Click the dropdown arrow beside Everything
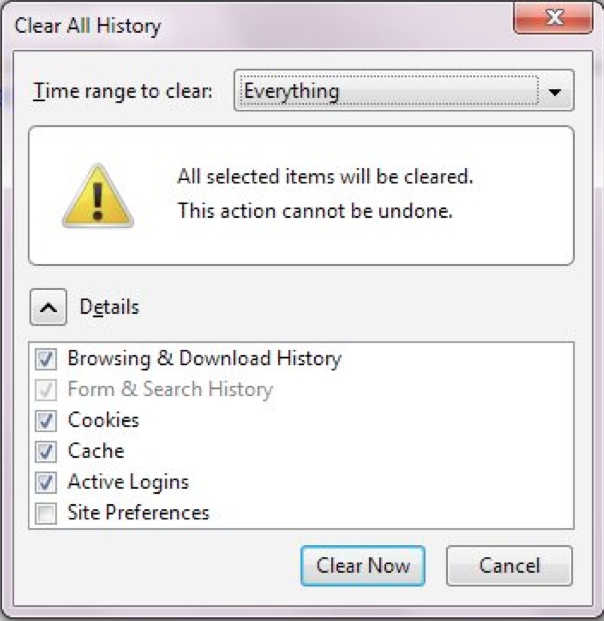 tap(555, 92)
